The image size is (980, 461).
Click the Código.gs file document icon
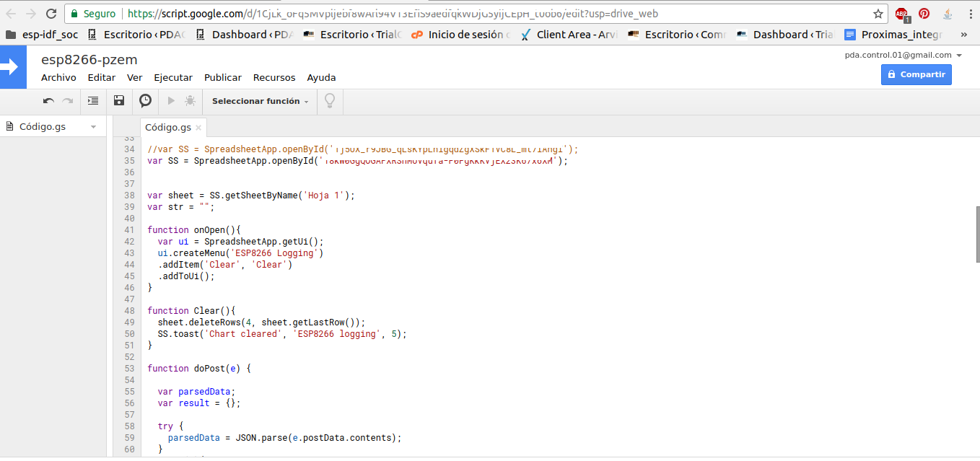click(9, 126)
